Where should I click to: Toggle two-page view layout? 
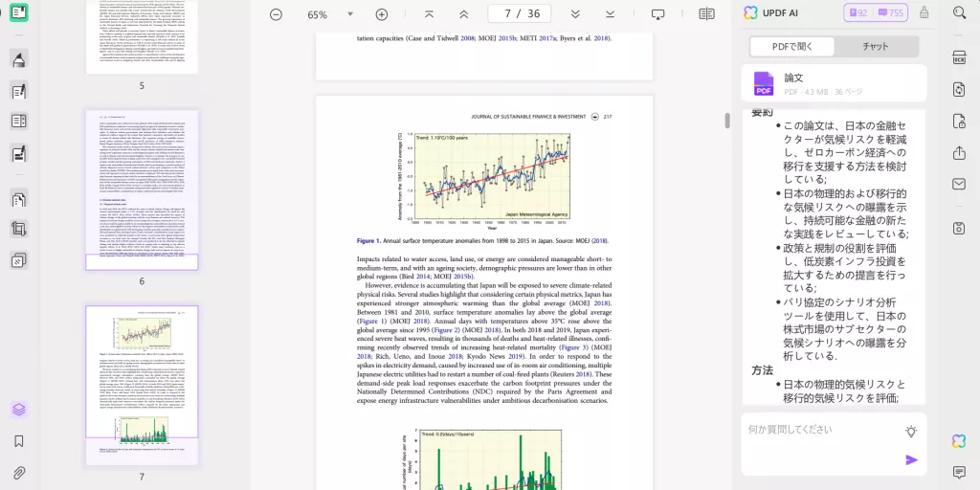pyautogui.click(x=707, y=14)
